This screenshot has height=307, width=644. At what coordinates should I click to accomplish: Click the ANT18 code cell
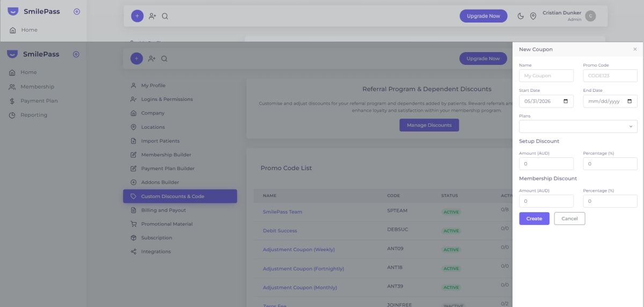tap(394, 268)
